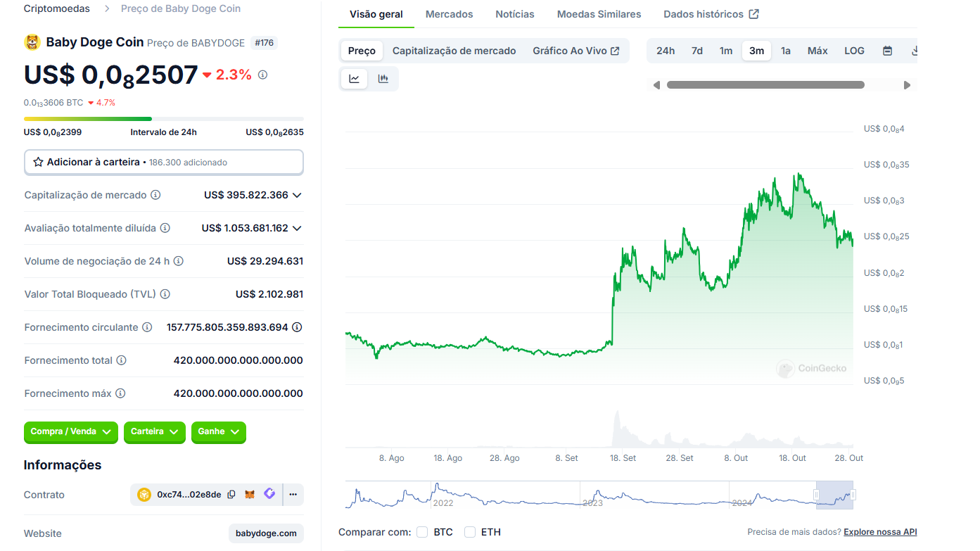
Task: Click the price chart peak near 18. Out
Action: tap(798, 175)
